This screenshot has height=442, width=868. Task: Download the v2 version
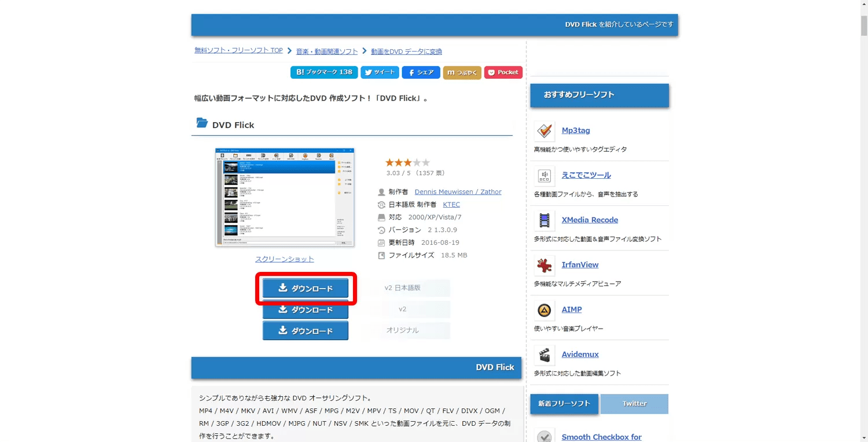(306, 310)
